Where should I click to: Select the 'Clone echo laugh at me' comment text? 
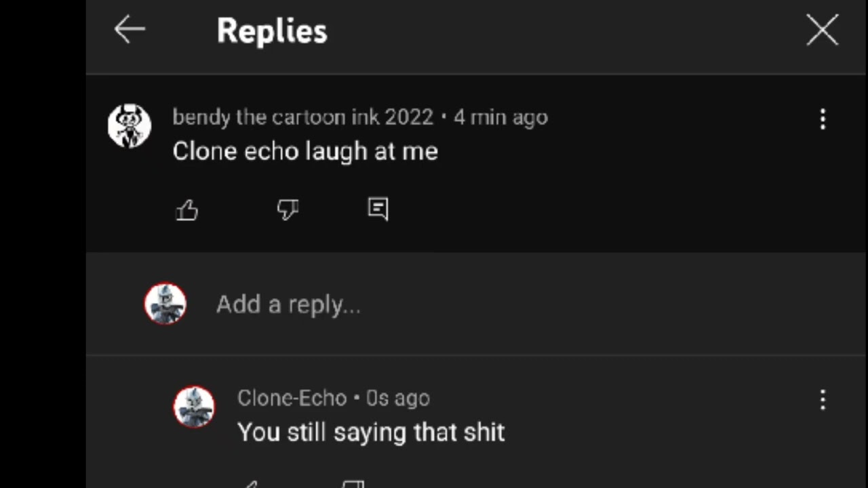click(x=305, y=151)
